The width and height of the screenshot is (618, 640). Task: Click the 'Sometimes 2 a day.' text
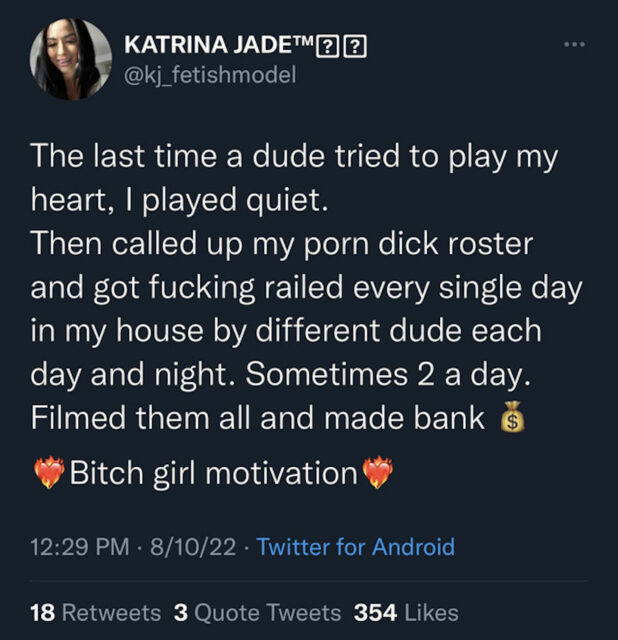[x=388, y=374]
